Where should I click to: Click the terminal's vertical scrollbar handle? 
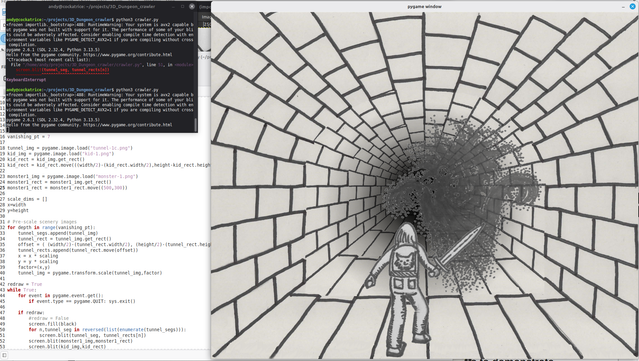(x=196, y=124)
